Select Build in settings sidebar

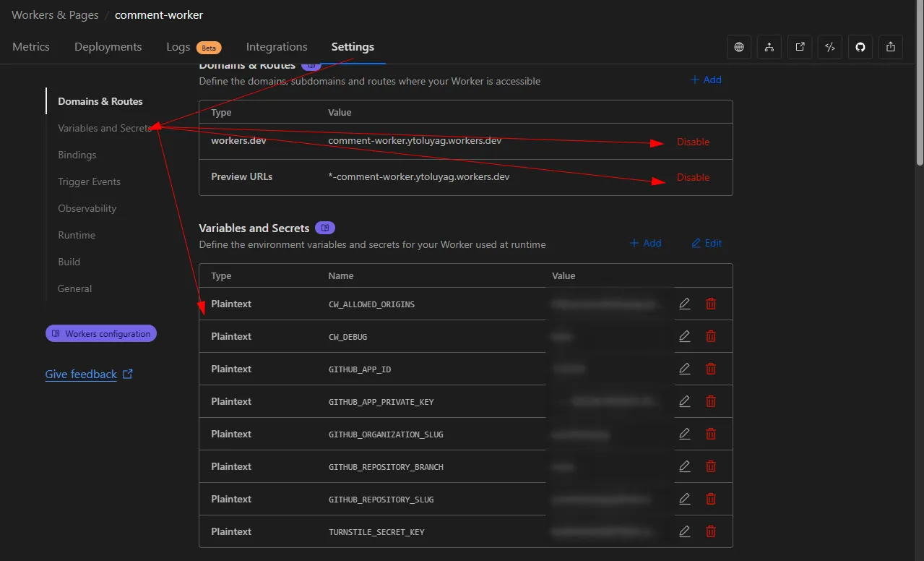69,262
